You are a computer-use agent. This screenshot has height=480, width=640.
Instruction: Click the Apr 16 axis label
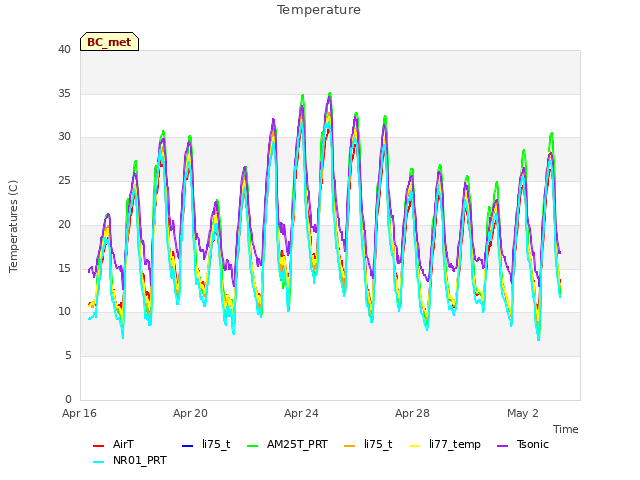tap(79, 413)
